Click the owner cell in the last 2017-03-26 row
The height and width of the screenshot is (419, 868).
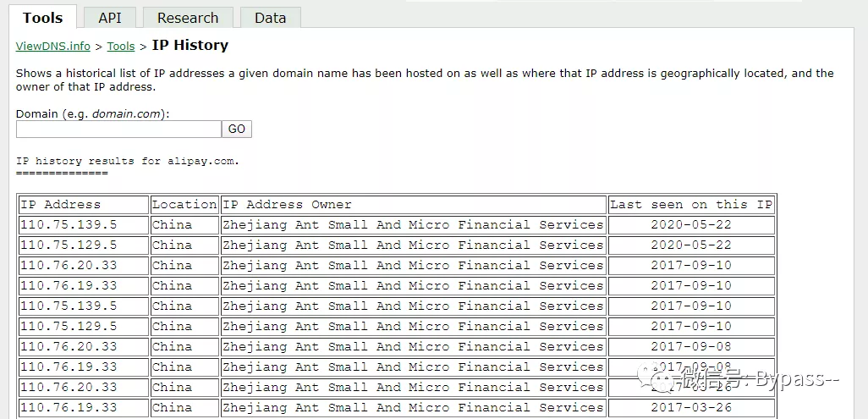click(x=413, y=408)
